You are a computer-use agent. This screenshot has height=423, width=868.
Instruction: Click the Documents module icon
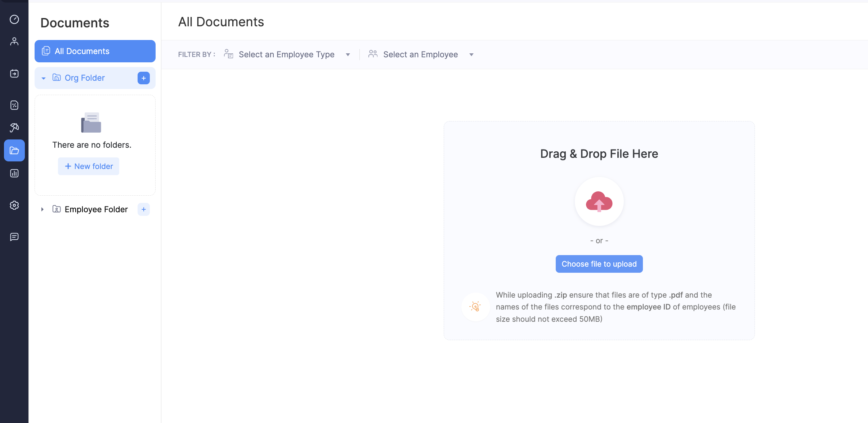pyautogui.click(x=14, y=150)
